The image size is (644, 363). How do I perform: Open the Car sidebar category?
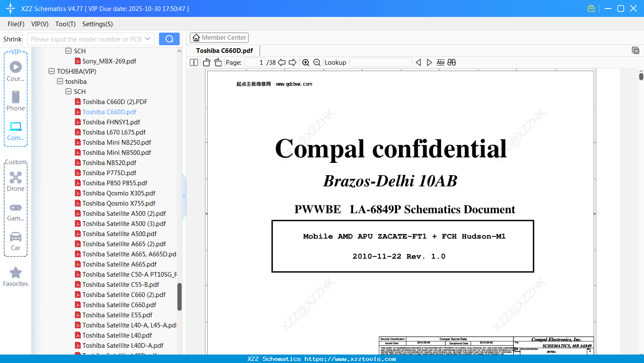tap(16, 241)
